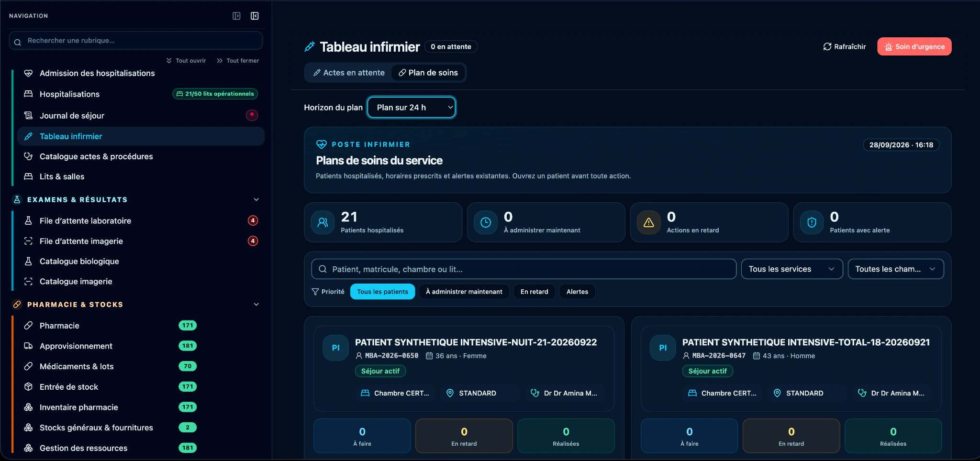Viewport: 980px width, 461px height.
Task: Select the Tous les patients filter chip
Action: pos(382,292)
